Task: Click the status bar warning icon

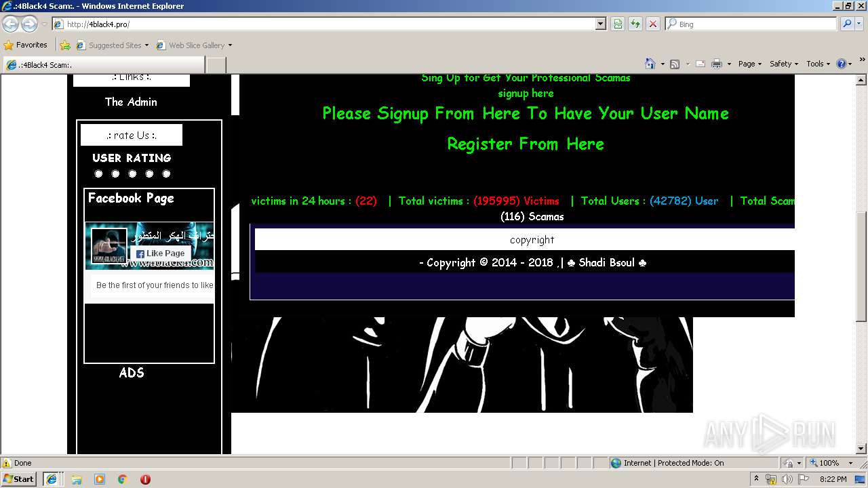Action: tap(7, 463)
